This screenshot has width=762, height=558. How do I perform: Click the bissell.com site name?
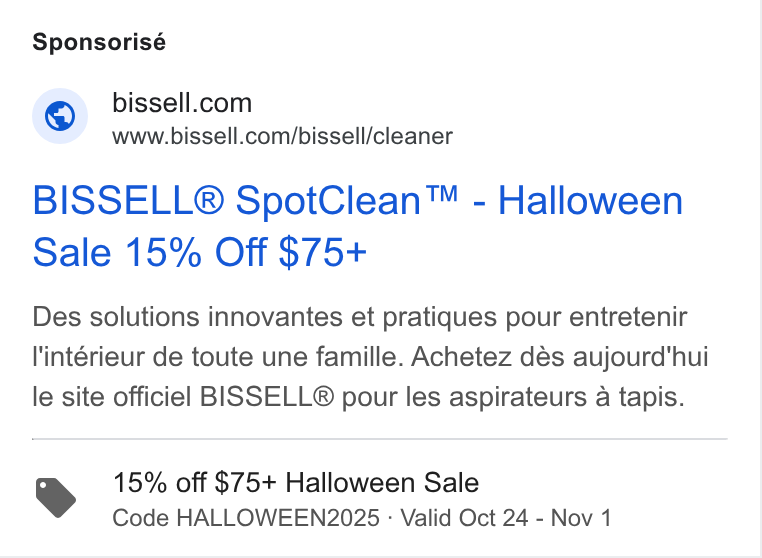pyautogui.click(x=182, y=103)
